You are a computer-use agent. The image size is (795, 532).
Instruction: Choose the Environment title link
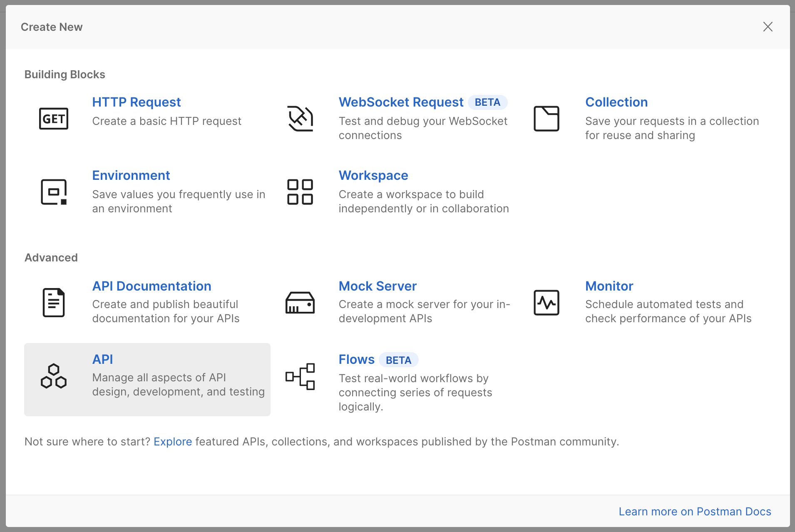(131, 175)
